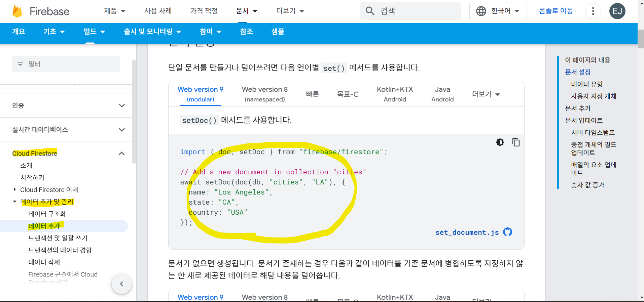
Task: Click 콘솔로 이동 link
Action: point(556,11)
